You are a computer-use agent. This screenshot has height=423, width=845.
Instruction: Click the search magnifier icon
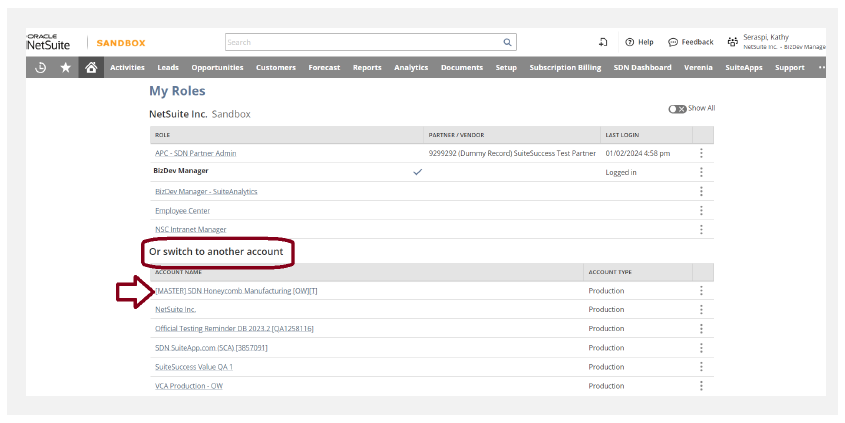pyautogui.click(x=507, y=42)
